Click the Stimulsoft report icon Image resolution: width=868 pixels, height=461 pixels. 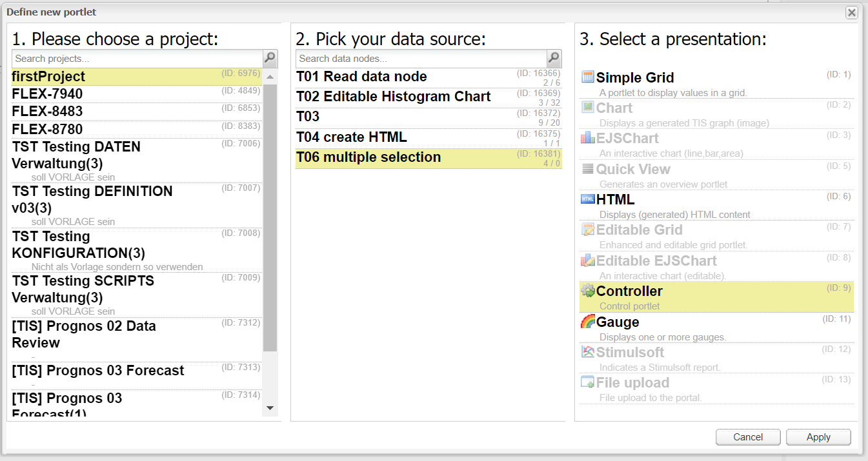click(588, 352)
